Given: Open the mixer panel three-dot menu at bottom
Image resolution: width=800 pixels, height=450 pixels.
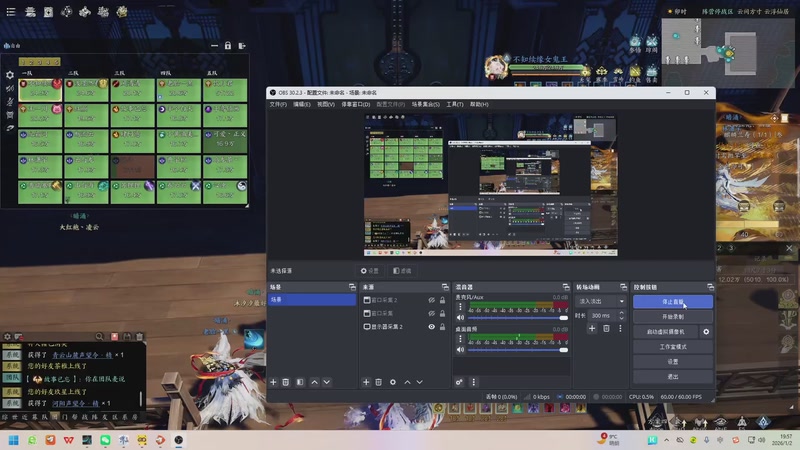Looking at the screenshot, I should coord(473,382).
